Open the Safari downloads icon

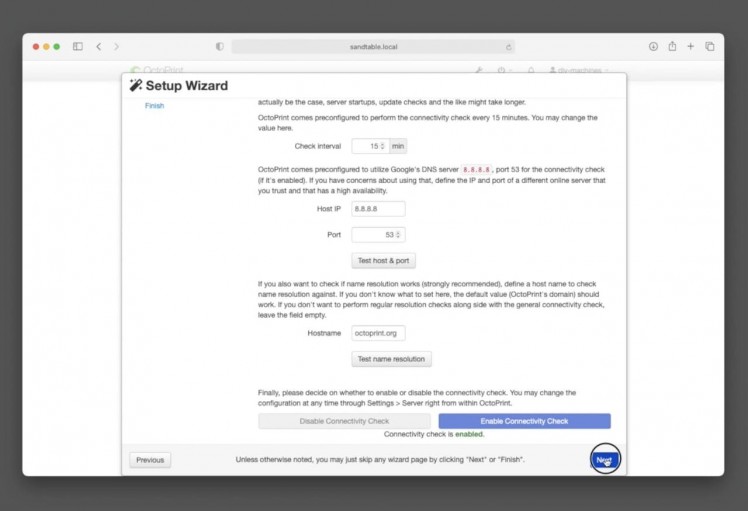click(x=653, y=46)
